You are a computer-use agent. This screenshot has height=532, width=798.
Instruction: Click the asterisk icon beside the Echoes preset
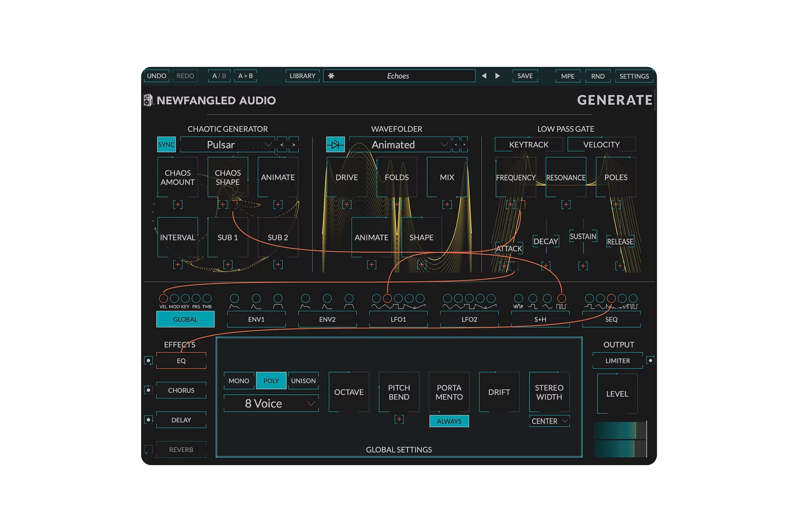tap(331, 76)
